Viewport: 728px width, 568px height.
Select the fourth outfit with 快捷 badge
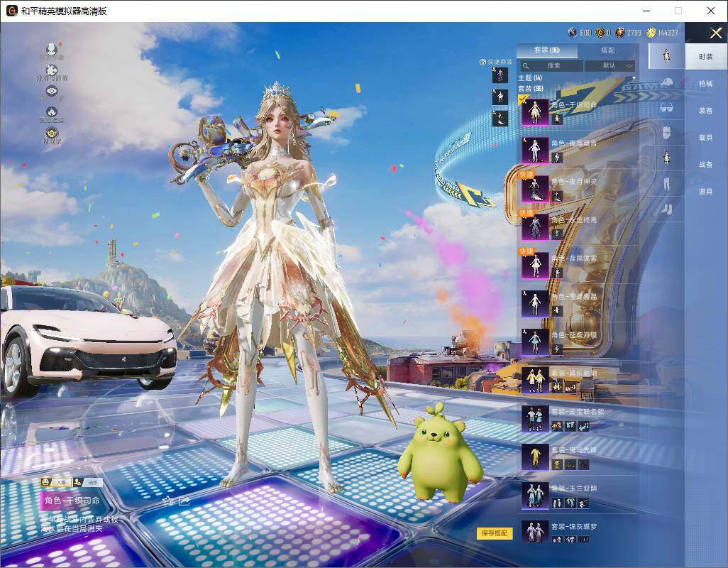click(x=535, y=227)
